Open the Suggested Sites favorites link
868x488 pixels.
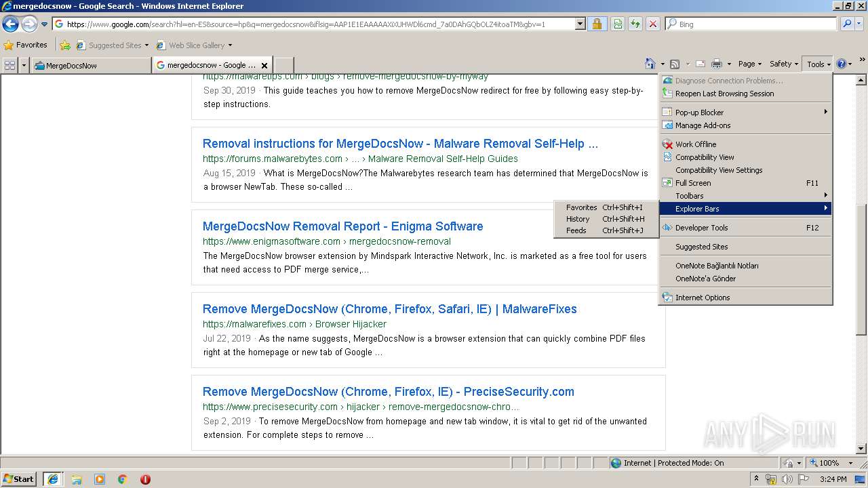(112, 45)
